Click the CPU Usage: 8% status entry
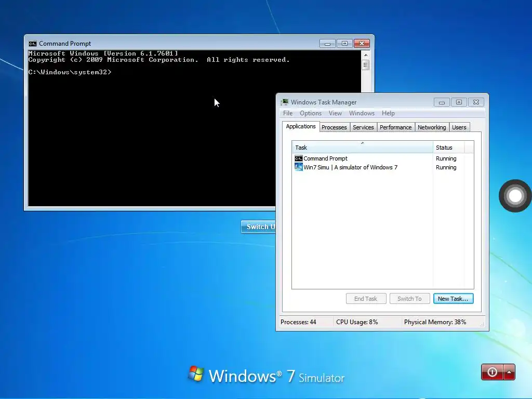 pyautogui.click(x=357, y=322)
